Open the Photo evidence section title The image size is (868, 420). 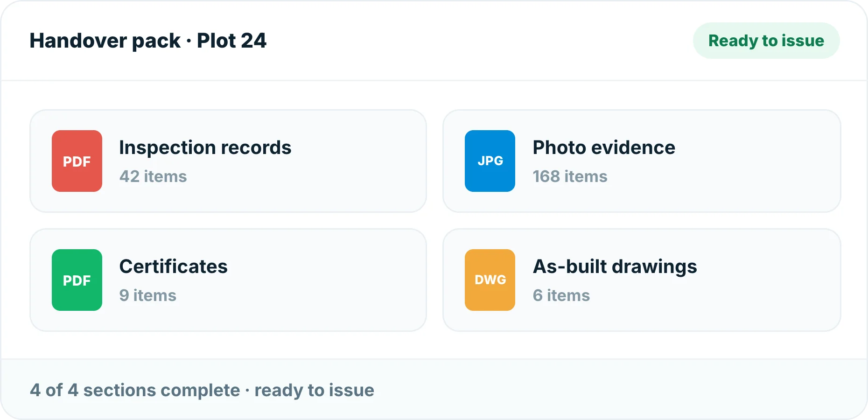[604, 147]
